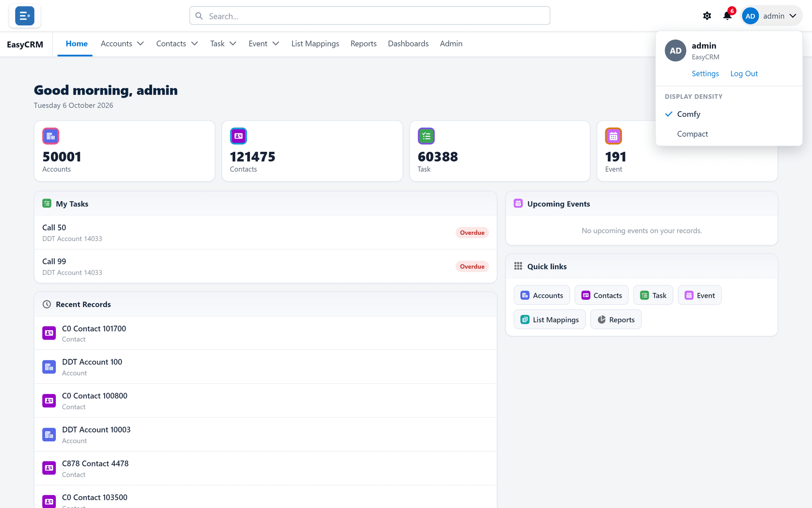The width and height of the screenshot is (812, 508).
Task: Click the Quick links grid icon
Action: point(518,266)
